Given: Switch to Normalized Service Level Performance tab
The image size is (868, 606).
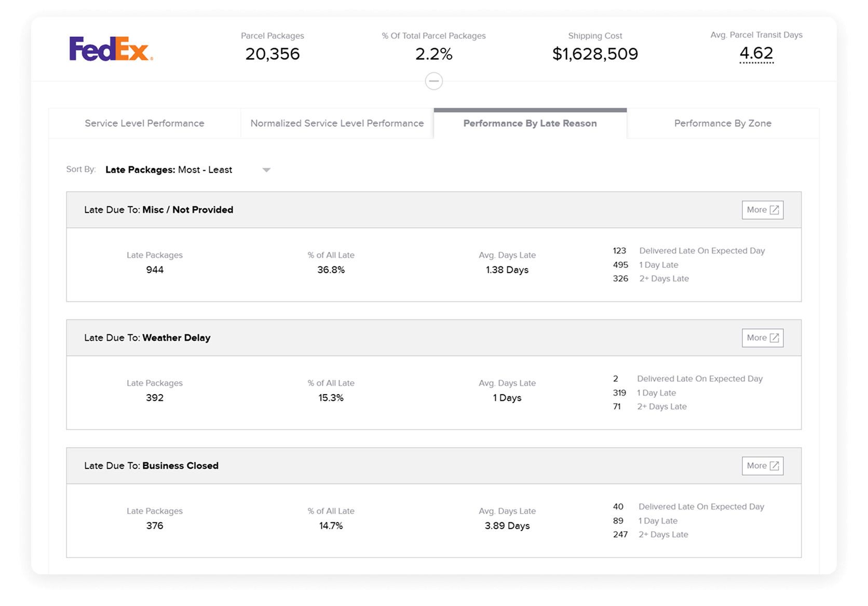Looking at the screenshot, I should [337, 124].
